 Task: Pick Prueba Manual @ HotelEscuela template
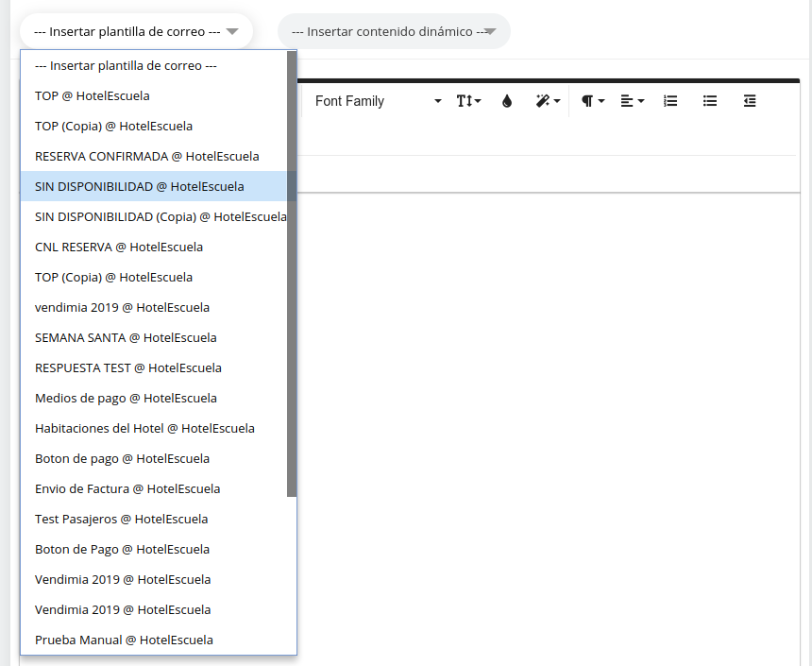click(x=124, y=640)
